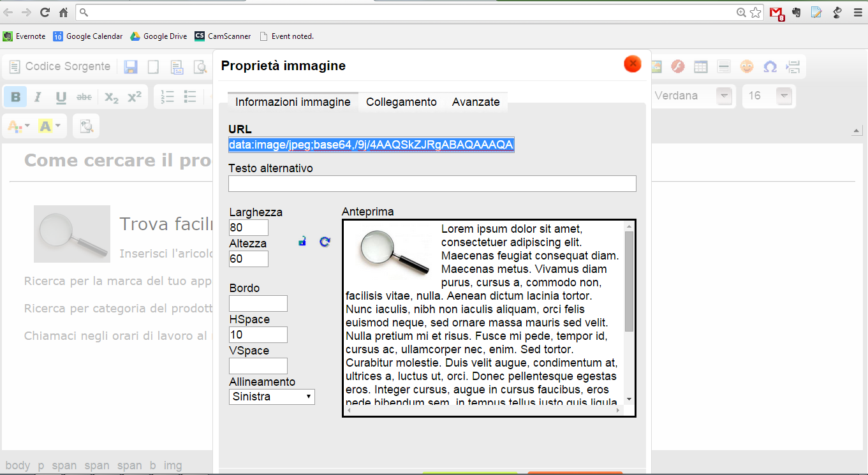The width and height of the screenshot is (868, 475).
Task: Click the browser Home button
Action: pyautogui.click(x=63, y=12)
